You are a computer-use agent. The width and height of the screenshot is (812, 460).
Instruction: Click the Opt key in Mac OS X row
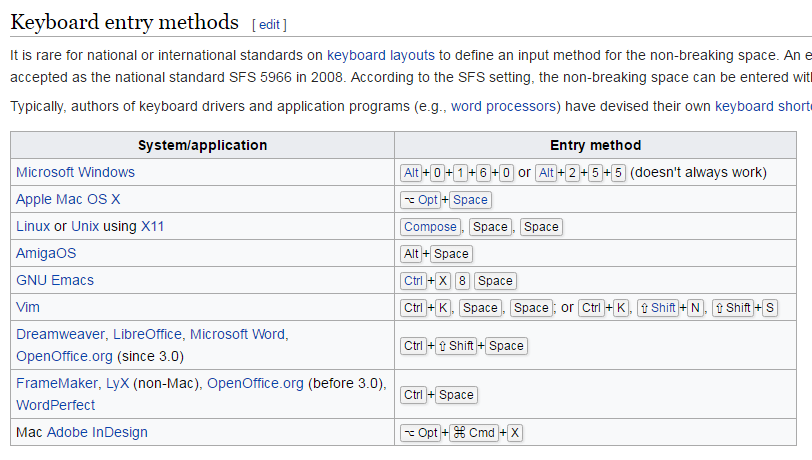420,200
